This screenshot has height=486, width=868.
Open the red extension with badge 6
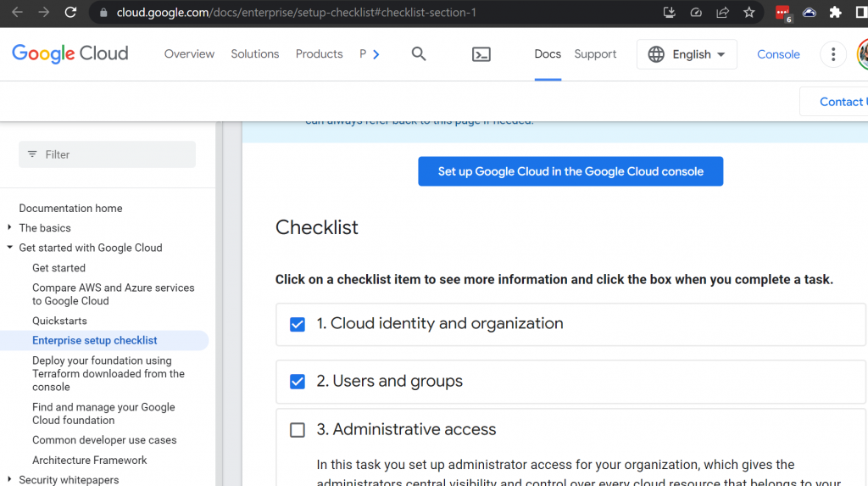(x=783, y=14)
